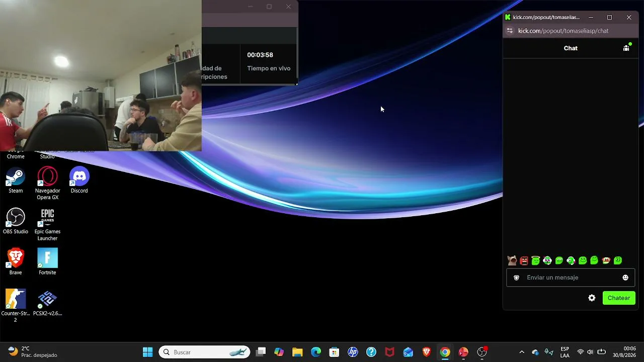Screen dimensions: 644x362
Task: Insert the screaming cat emote
Action: (512, 260)
